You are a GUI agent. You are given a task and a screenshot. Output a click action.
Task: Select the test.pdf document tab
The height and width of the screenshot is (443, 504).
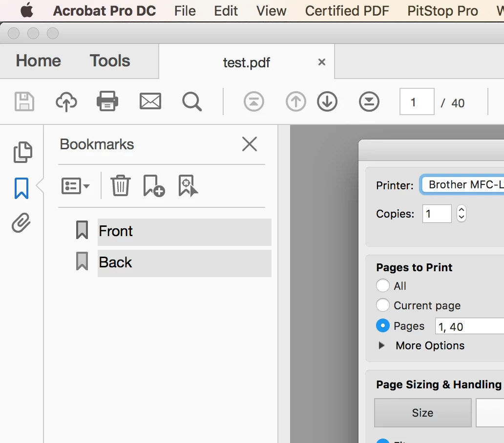pos(247,62)
